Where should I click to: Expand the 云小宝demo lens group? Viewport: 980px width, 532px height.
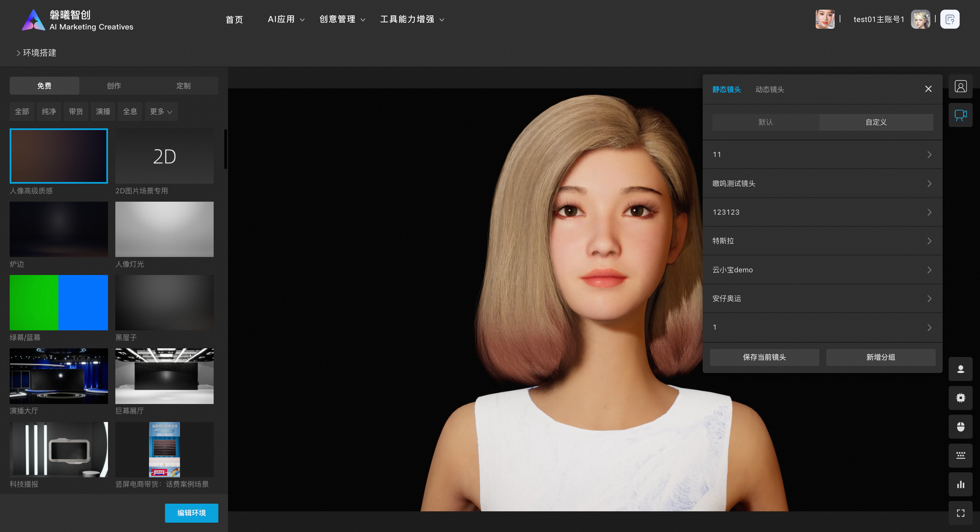click(822, 270)
